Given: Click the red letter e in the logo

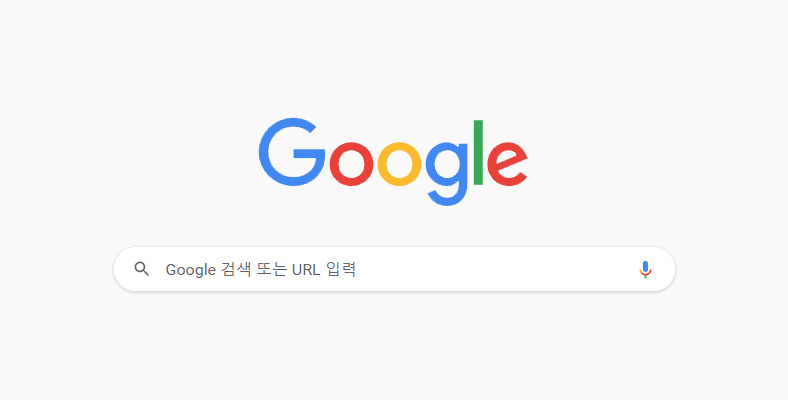Looking at the screenshot, I should click(508, 164).
